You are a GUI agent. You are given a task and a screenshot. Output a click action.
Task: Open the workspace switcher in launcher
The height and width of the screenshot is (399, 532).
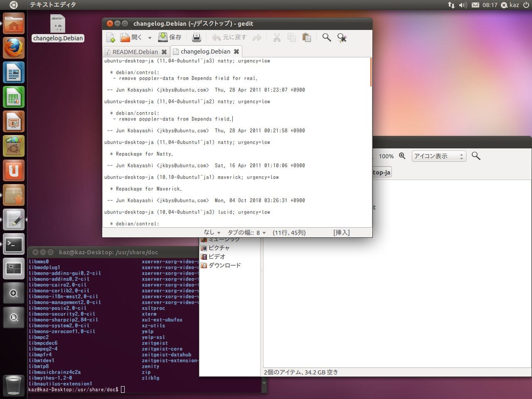14,268
